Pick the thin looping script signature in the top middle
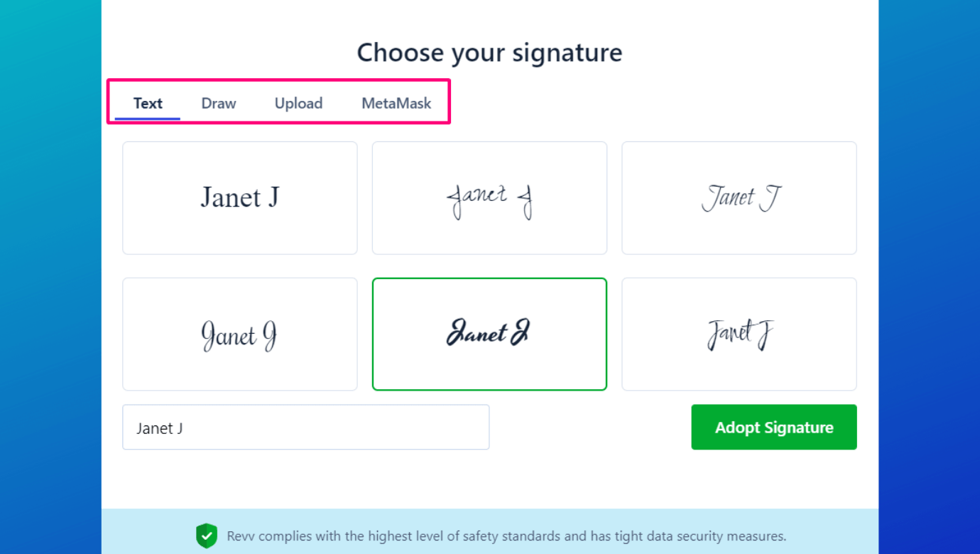The height and width of the screenshot is (554, 980). (x=489, y=197)
